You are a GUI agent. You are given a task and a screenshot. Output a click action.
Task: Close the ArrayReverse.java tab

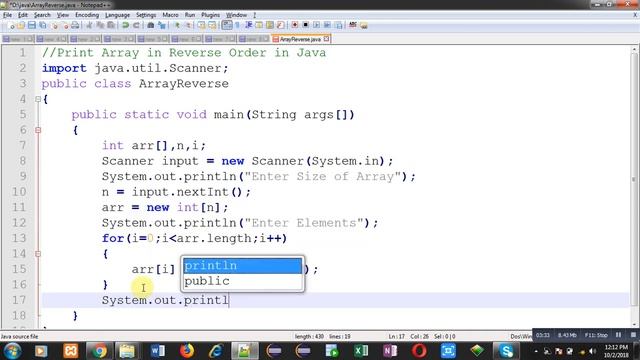(x=327, y=39)
